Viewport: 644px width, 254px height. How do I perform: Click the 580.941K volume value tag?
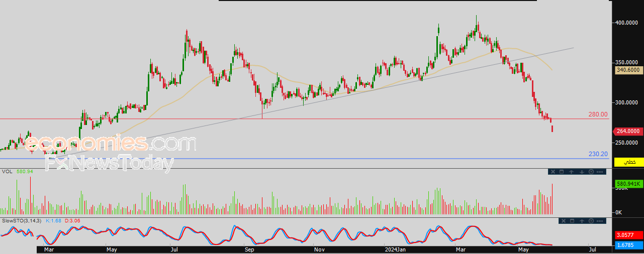point(629,184)
